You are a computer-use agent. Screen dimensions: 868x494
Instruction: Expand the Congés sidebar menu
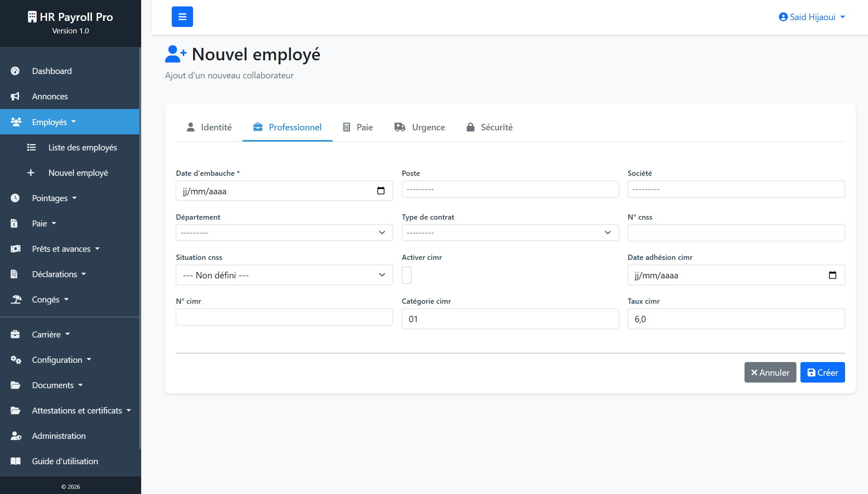[70, 300]
